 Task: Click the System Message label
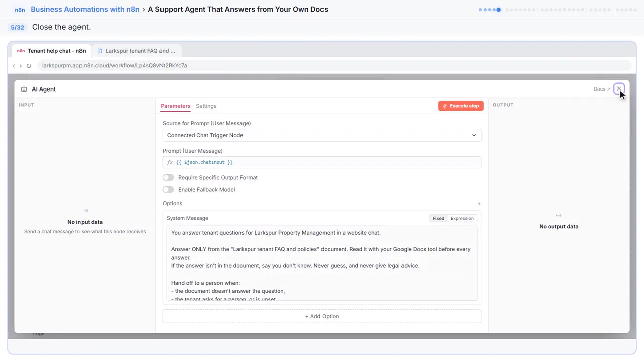[x=187, y=218]
